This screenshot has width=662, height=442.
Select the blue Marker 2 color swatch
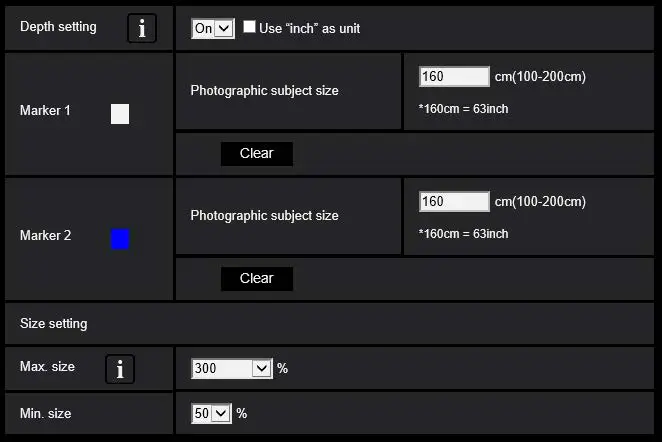(120, 239)
